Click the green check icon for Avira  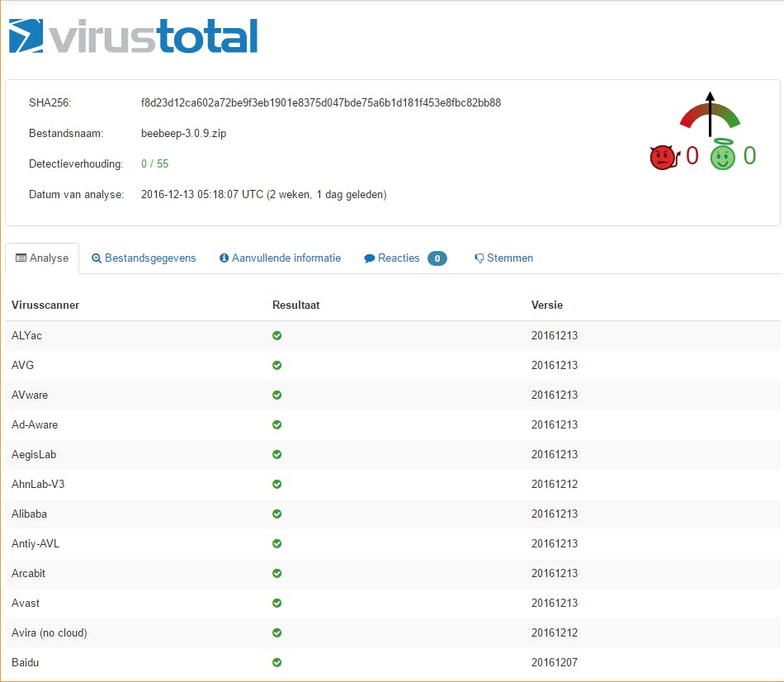(x=277, y=633)
